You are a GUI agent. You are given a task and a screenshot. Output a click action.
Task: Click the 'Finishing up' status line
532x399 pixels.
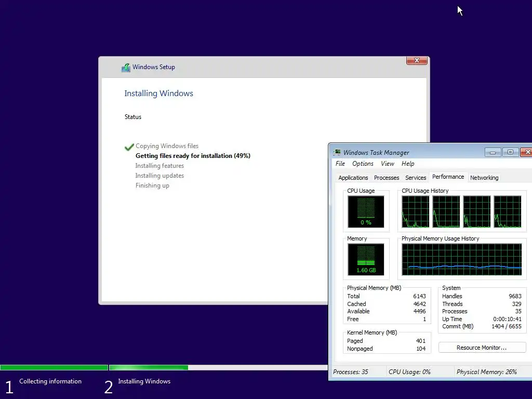click(152, 185)
